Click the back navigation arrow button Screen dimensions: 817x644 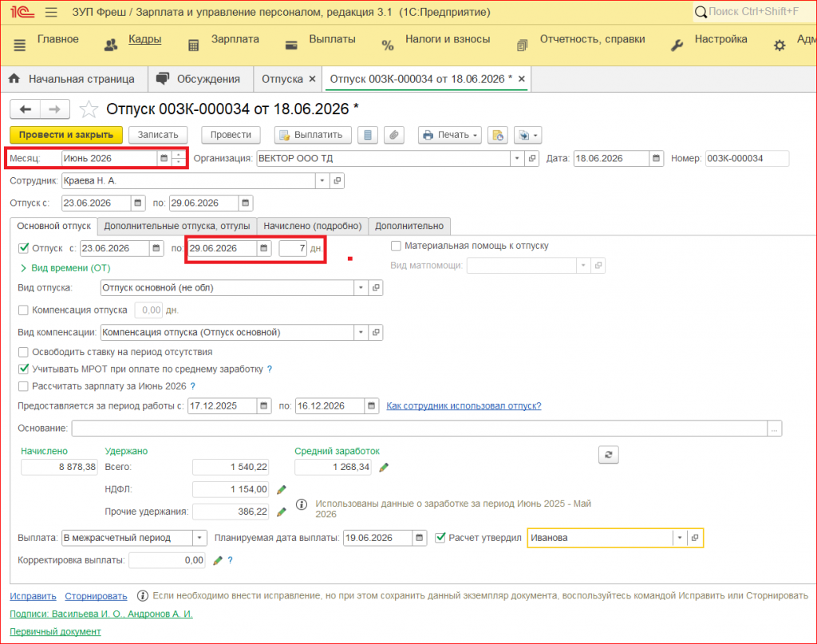click(x=26, y=109)
